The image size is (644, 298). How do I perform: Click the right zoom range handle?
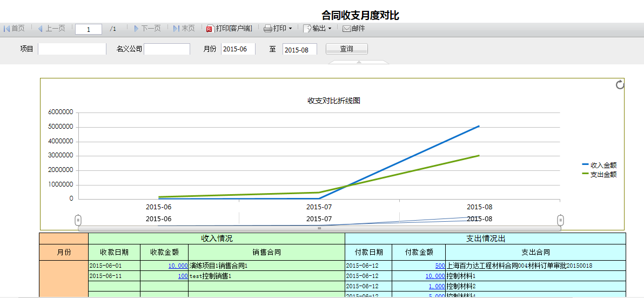click(x=561, y=220)
